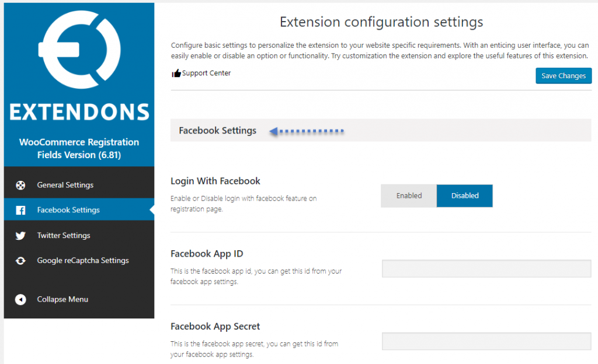Click the Collapse Menu arrow icon
This screenshot has width=598, height=364.
20,300
